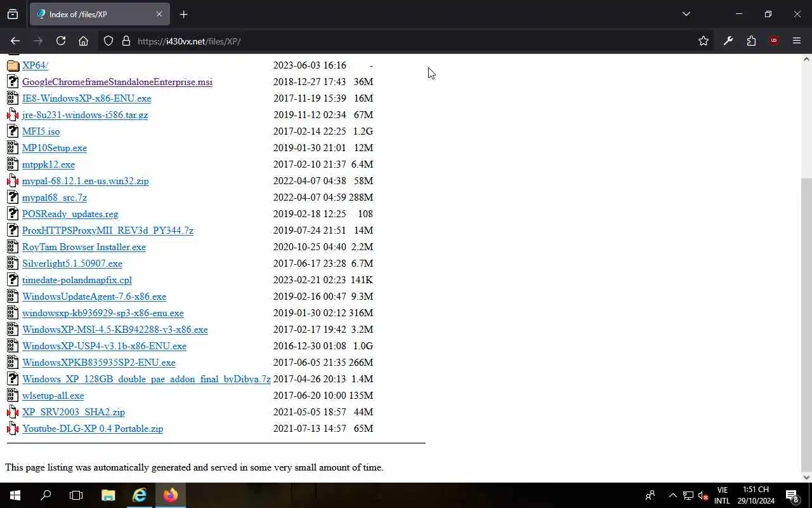The image size is (812, 508).
Task: Download mypal-68.12.1.en-us.win32.zip
Action: 86,181
